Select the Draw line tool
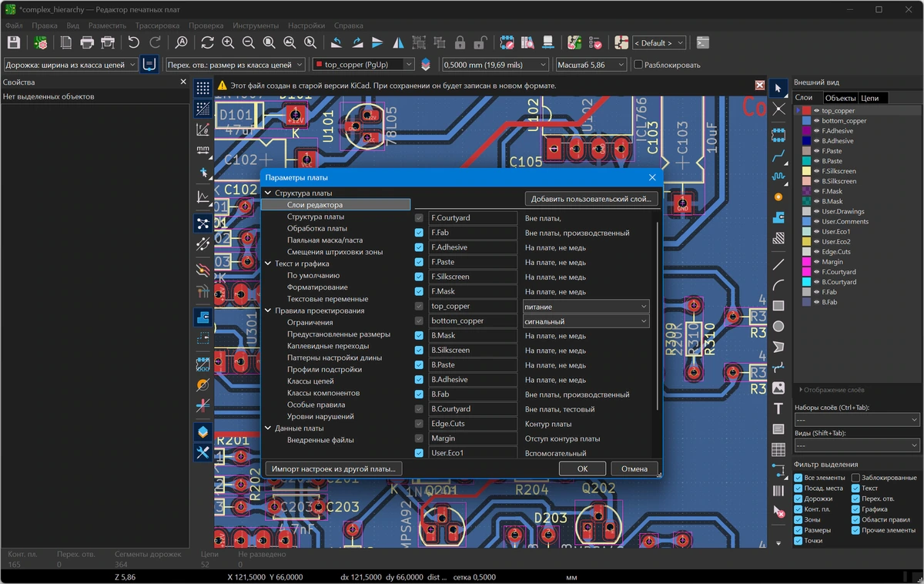 tap(778, 264)
